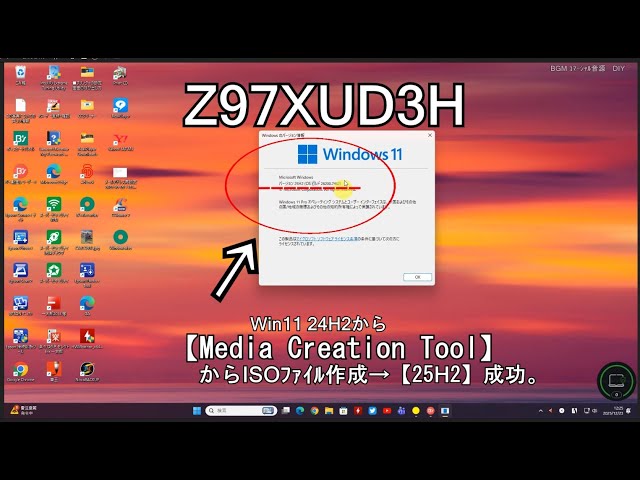
Task: Open network and volume quick settings
Action: point(590,411)
